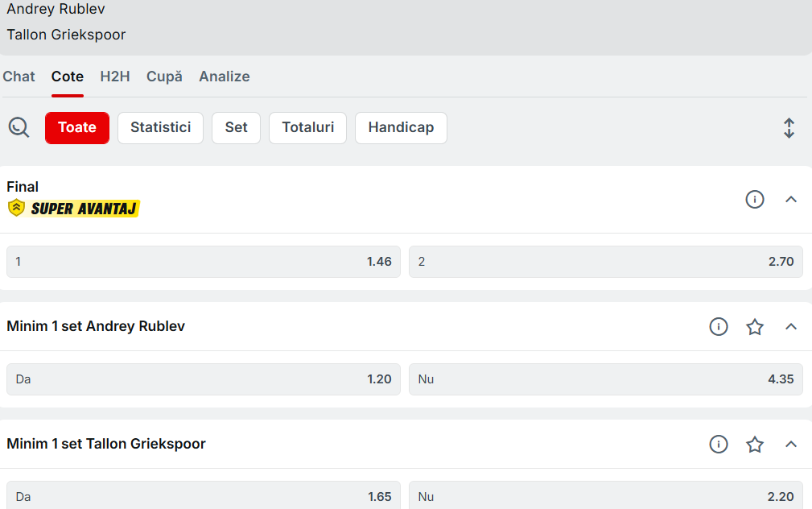Screen dimensions: 812x509
Task: Filter markets by Totaluri
Action: tap(307, 128)
